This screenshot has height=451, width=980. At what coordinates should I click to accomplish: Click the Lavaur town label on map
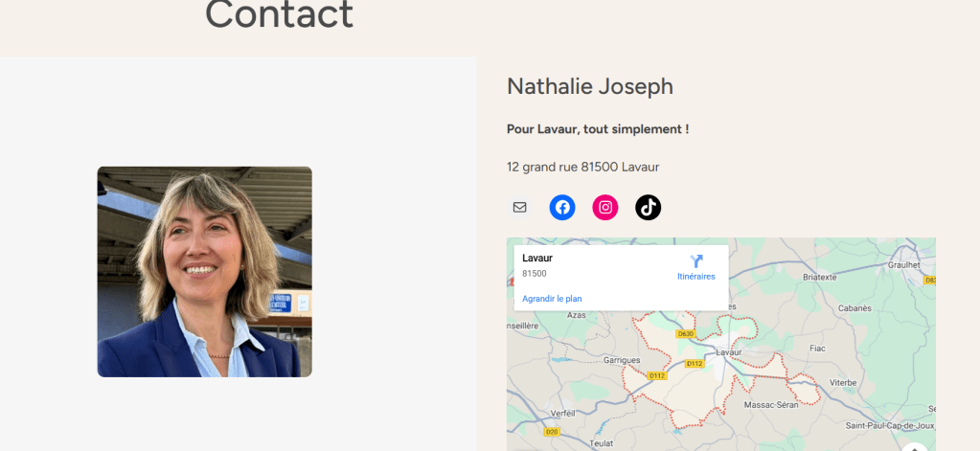pos(730,352)
